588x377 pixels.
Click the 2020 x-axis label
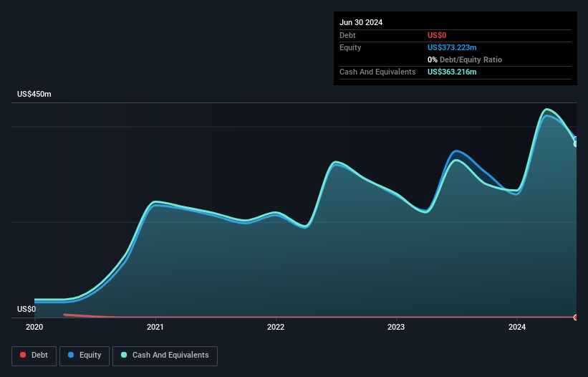point(34,327)
